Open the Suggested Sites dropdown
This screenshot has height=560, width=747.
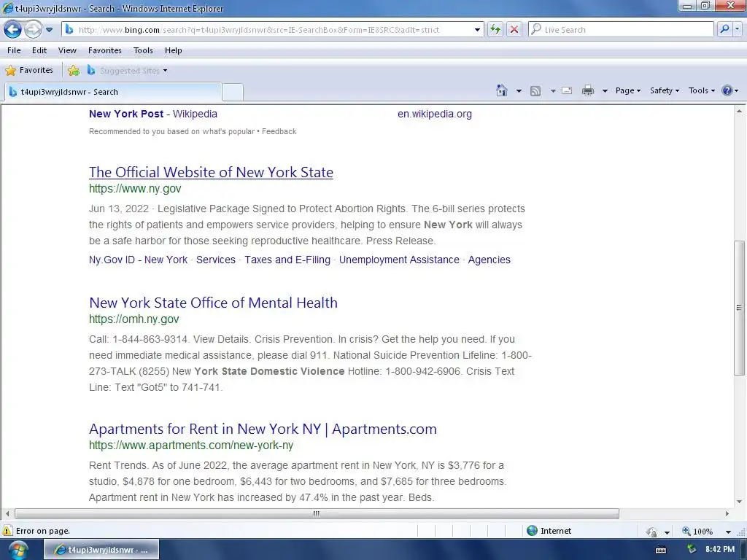tap(127, 71)
